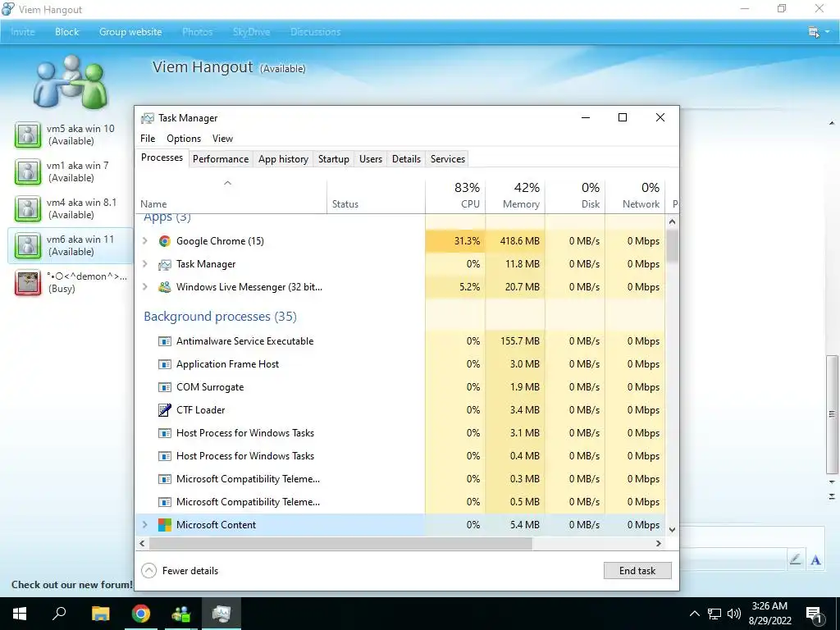Click the horizontal scrollbar right arrow
The image size is (840, 630).
pos(659,543)
